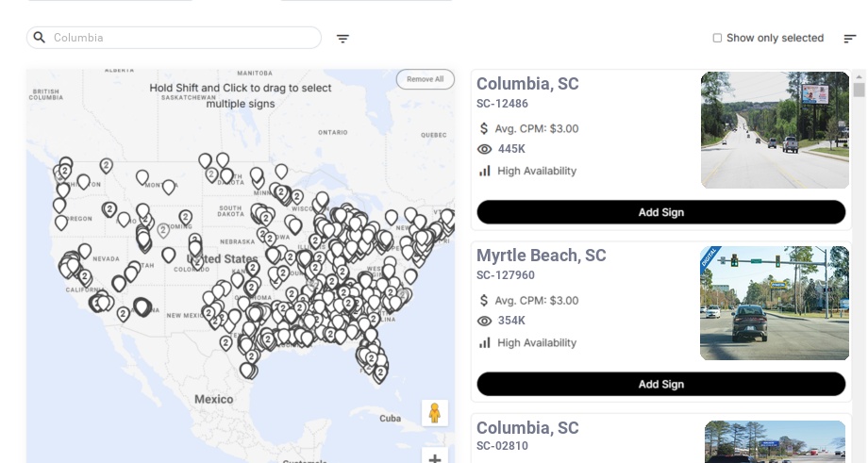Click availability bars icon for Myrtle Beach
Screen dimensions: 868x463
coord(485,342)
